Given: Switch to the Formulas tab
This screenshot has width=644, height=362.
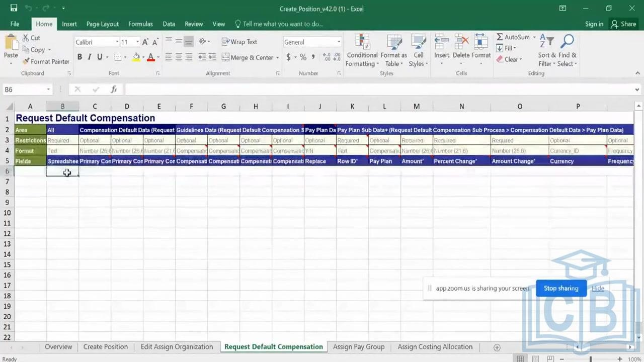Looking at the screenshot, I should (x=140, y=24).
